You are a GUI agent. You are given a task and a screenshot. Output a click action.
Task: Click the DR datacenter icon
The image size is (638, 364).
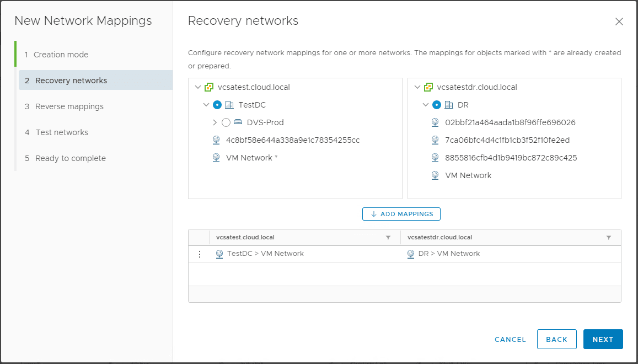coord(449,105)
